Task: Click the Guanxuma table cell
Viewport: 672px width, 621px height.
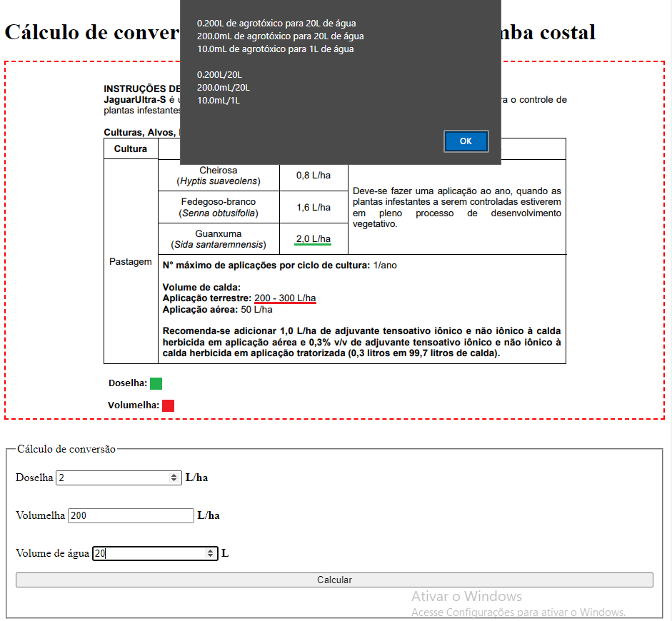Action: (219, 239)
